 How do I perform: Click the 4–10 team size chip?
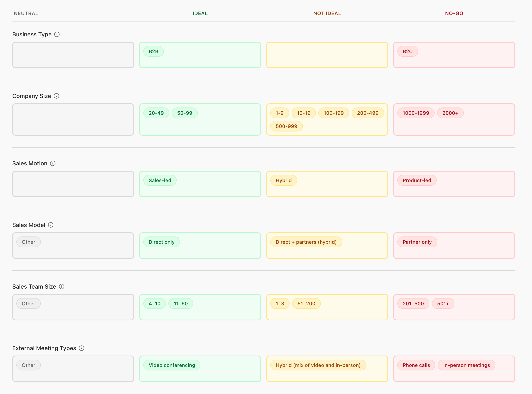pyautogui.click(x=155, y=304)
